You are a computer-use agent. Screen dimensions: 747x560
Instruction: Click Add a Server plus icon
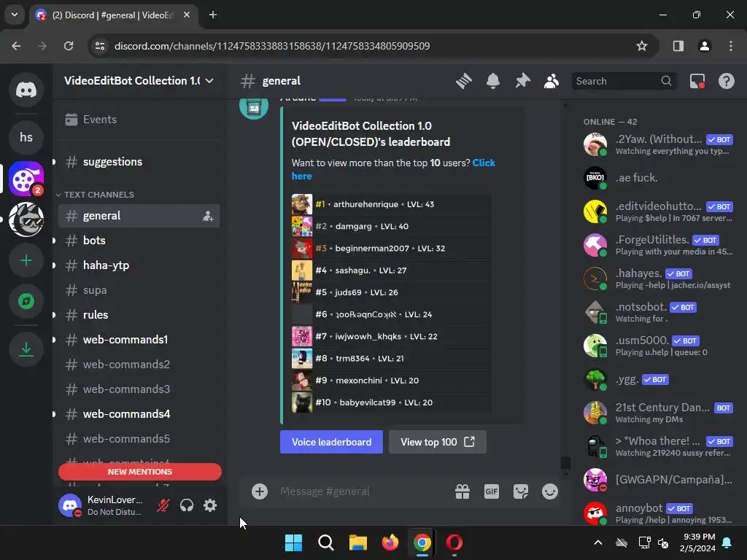point(26,260)
